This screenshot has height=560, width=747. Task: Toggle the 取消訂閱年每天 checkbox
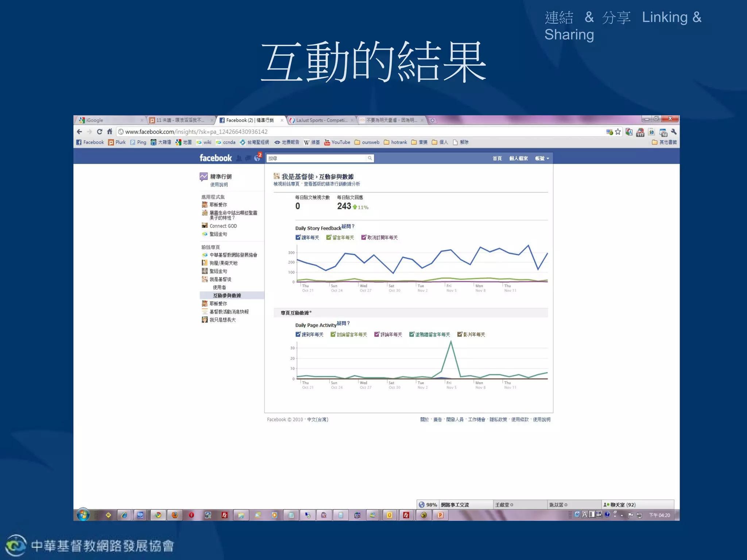(x=364, y=237)
